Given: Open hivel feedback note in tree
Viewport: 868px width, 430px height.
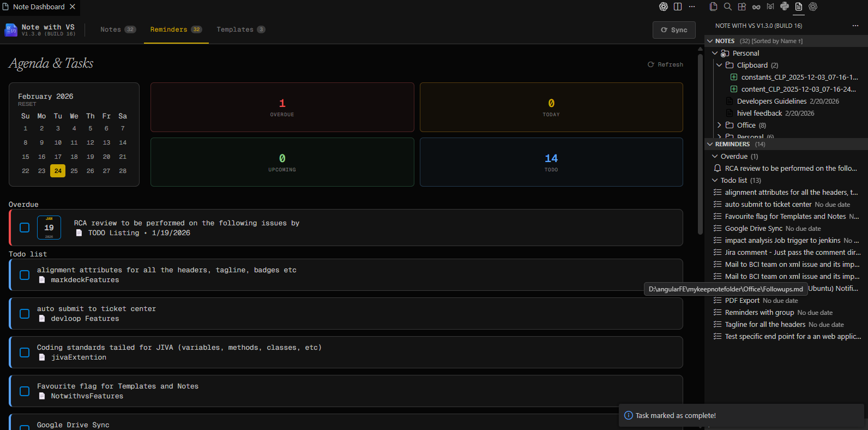Looking at the screenshot, I should 759,113.
